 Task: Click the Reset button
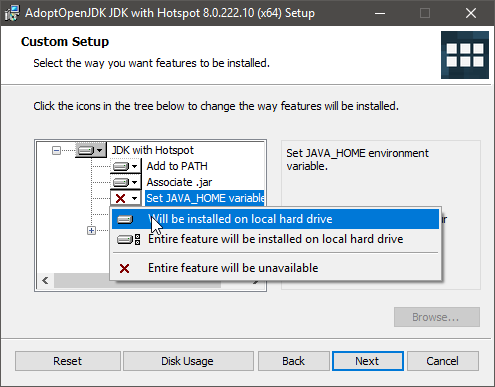(x=68, y=361)
